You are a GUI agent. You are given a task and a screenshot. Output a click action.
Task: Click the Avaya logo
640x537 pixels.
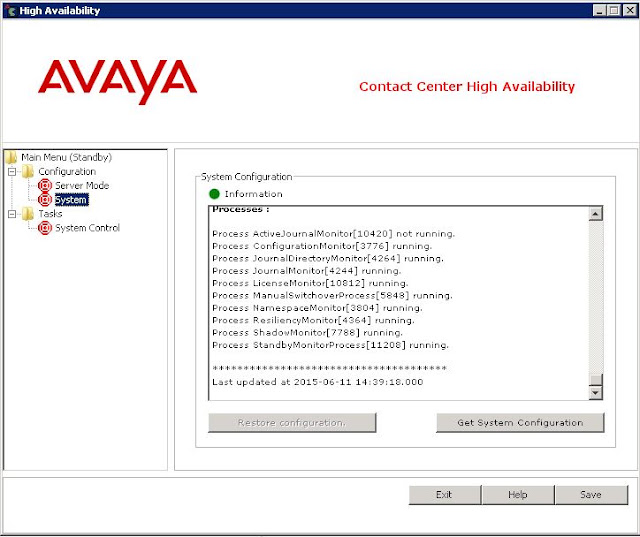[x=118, y=82]
